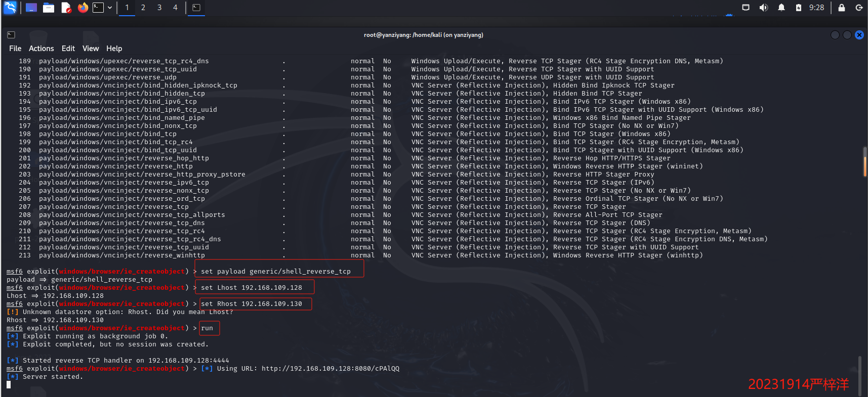Image resolution: width=868 pixels, height=397 pixels.
Task: Click payload row 203 reverse_http_proxy_pstore
Action: pyautogui.click(x=337, y=174)
